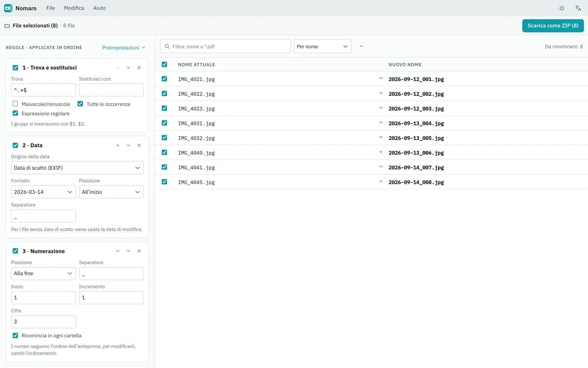Disable the Trova e sostituisci rule checkbox
Screen dimensions: 588x368
tap(15, 68)
